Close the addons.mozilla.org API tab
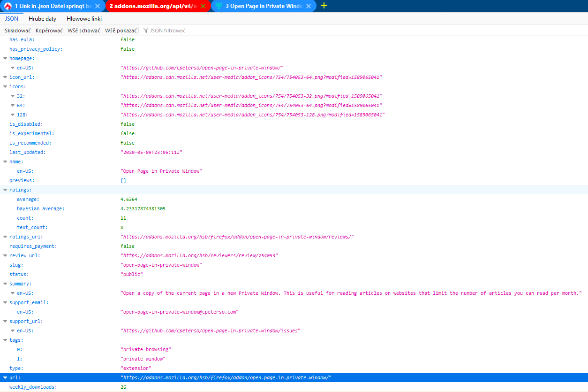The width and height of the screenshot is (588, 392). (x=203, y=6)
